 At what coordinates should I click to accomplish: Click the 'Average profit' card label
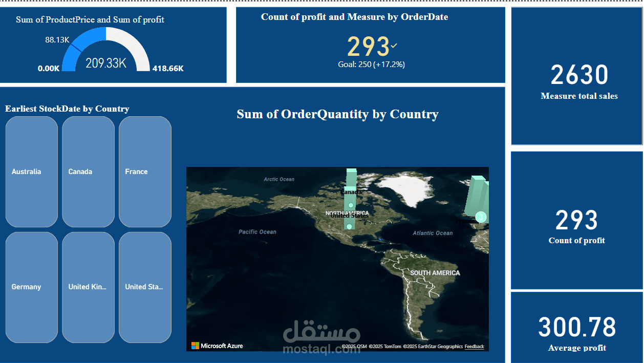577,348
